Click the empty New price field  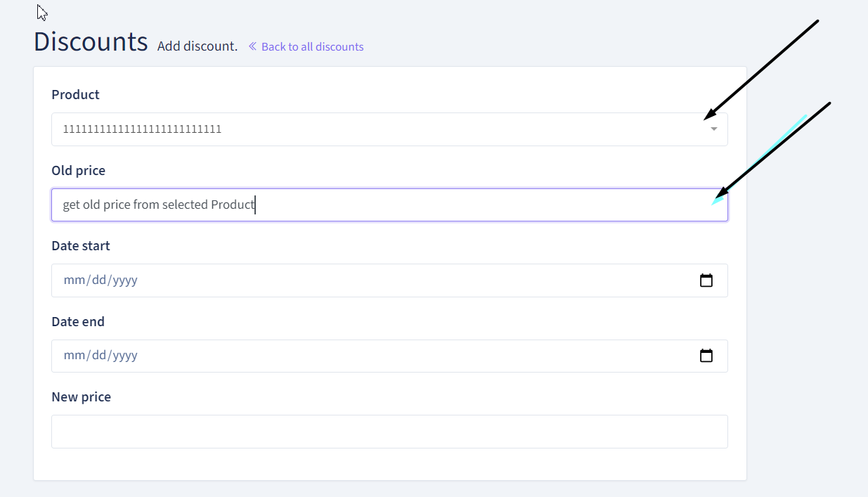click(x=389, y=431)
